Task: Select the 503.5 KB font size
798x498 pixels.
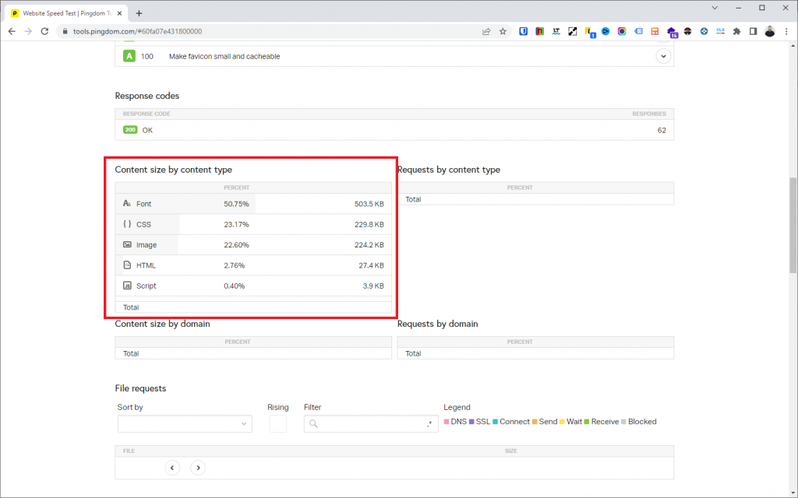Action: [369, 204]
